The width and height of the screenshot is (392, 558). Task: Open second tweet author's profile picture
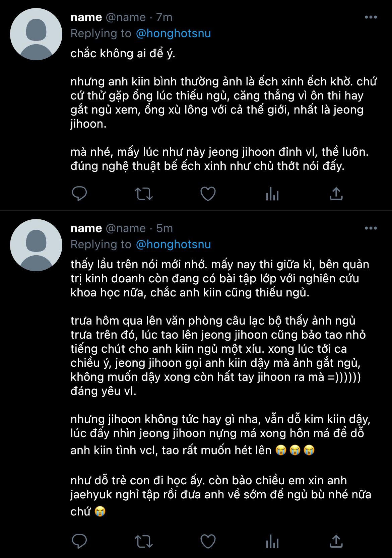pyautogui.click(x=36, y=245)
